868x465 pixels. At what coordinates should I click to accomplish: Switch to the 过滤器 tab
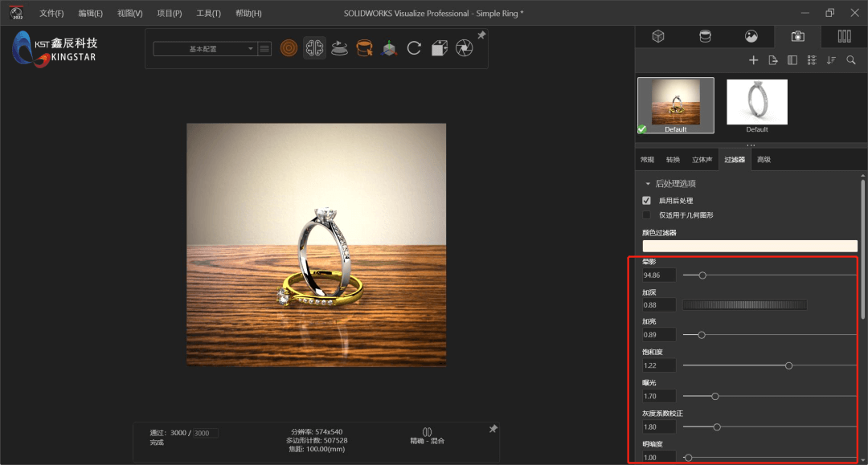tap(734, 159)
